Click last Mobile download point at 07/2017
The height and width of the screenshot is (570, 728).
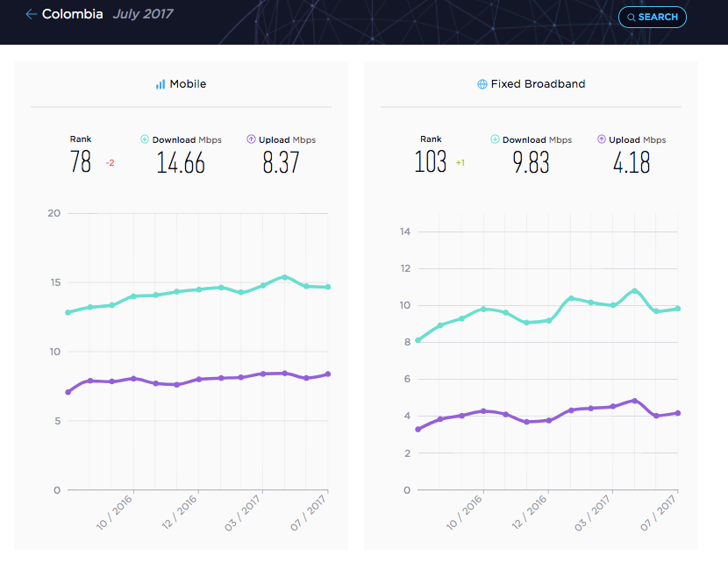(x=328, y=287)
